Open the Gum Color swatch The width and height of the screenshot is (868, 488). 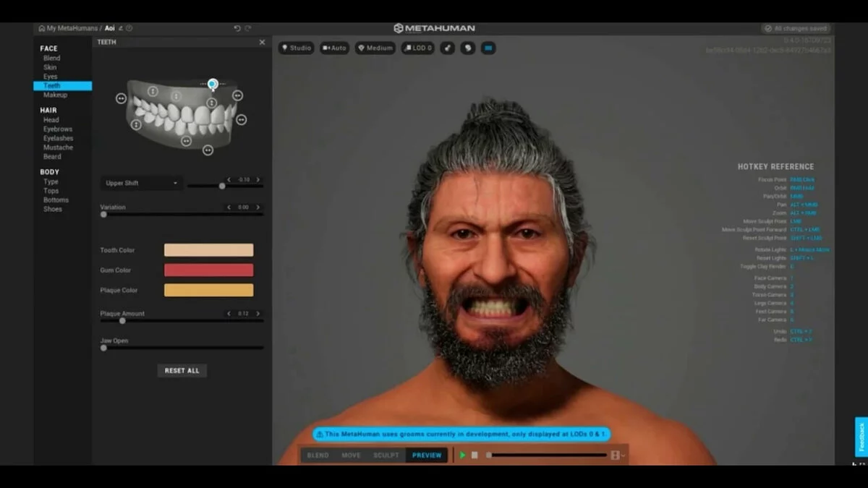click(x=208, y=270)
